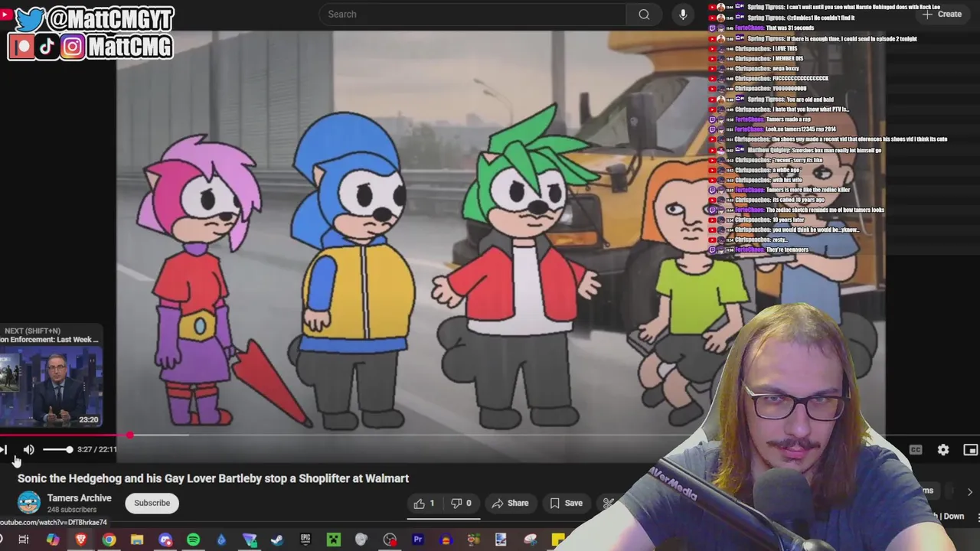
Task: Dislike the video
Action: click(x=461, y=503)
